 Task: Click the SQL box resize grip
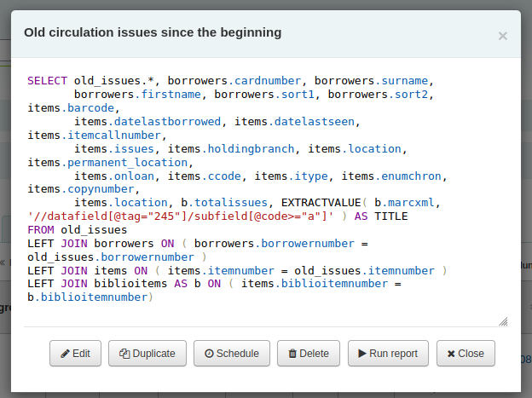503,321
